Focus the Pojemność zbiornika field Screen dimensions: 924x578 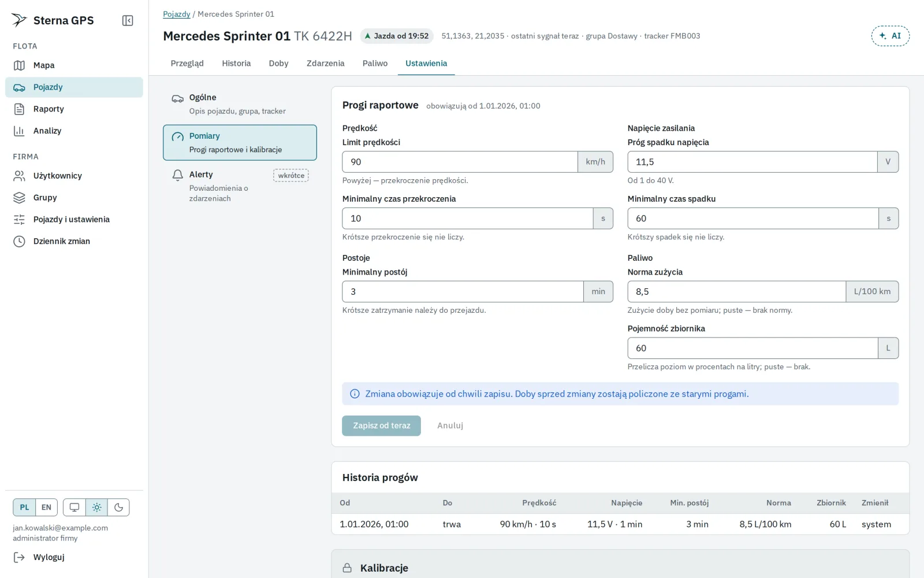(x=753, y=348)
